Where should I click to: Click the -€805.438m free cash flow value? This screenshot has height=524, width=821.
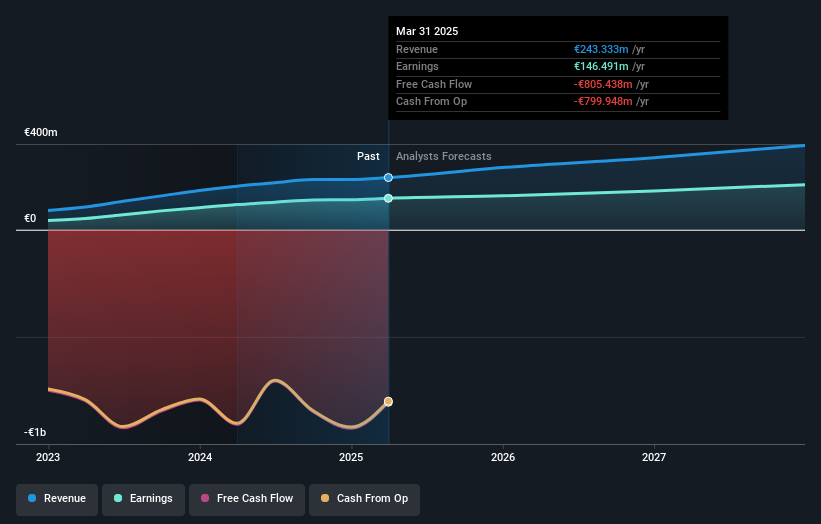(x=603, y=84)
